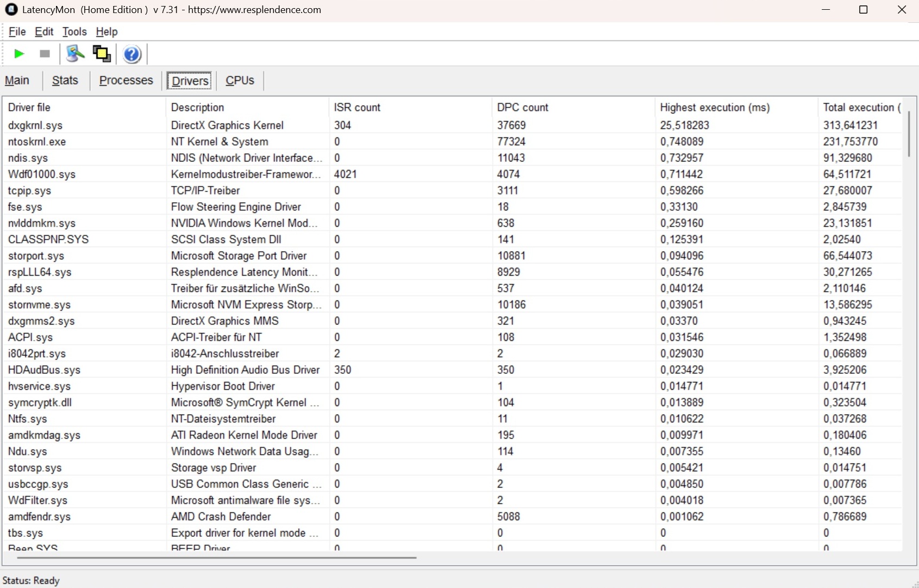919x588 pixels.
Task: Open the options tool icon in toolbar
Action: pos(75,54)
